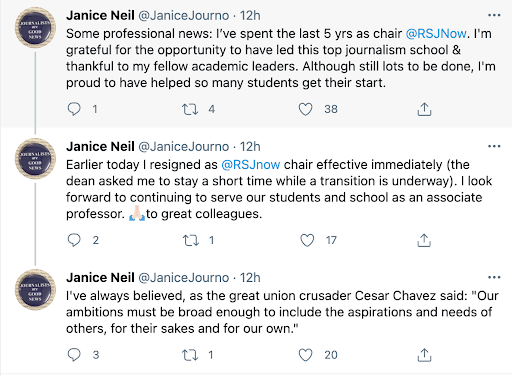This screenshot has width=512, height=376.
Task: Open more options on first tweet
Action: coord(494,15)
